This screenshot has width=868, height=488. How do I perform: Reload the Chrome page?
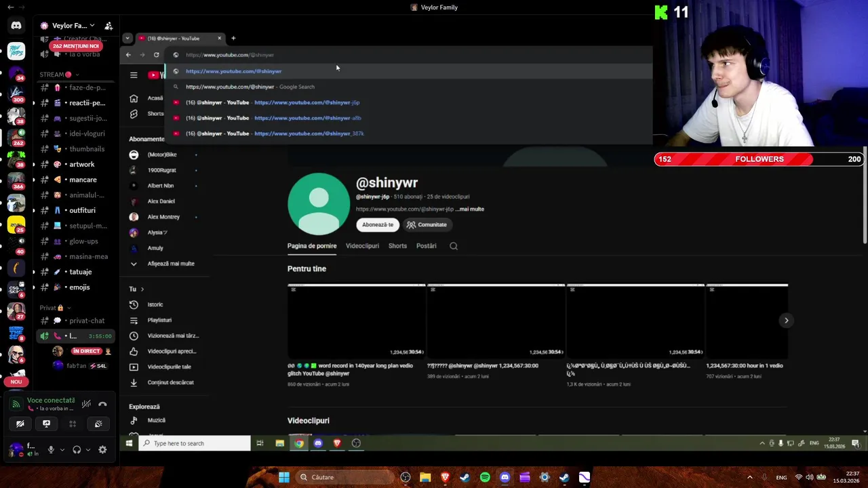(x=157, y=55)
